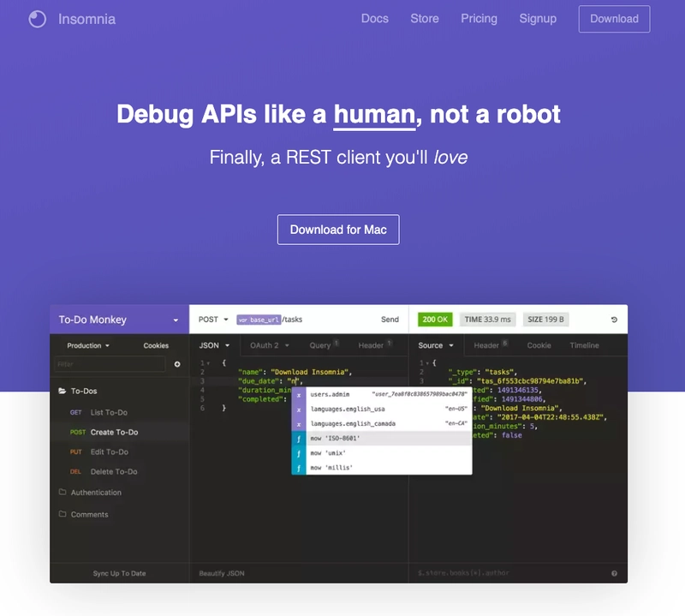The height and width of the screenshot is (616, 685).
Task: Switch to the Timeline tab
Action: pyautogui.click(x=584, y=345)
